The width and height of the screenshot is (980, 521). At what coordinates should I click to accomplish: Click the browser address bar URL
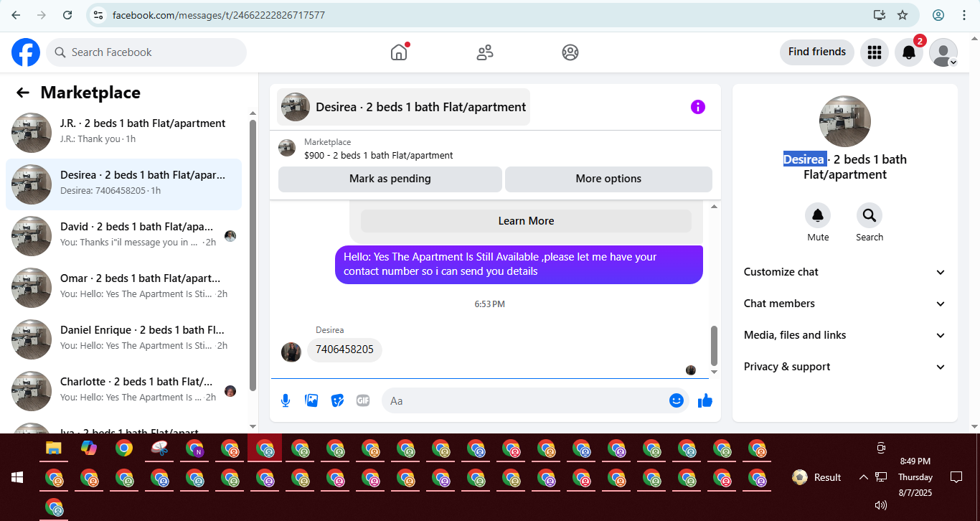pos(219,15)
